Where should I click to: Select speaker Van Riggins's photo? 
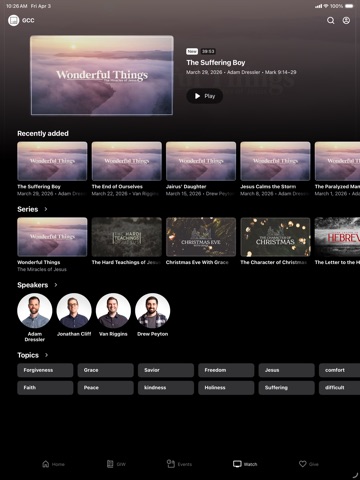pyautogui.click(x=113, y=311)
